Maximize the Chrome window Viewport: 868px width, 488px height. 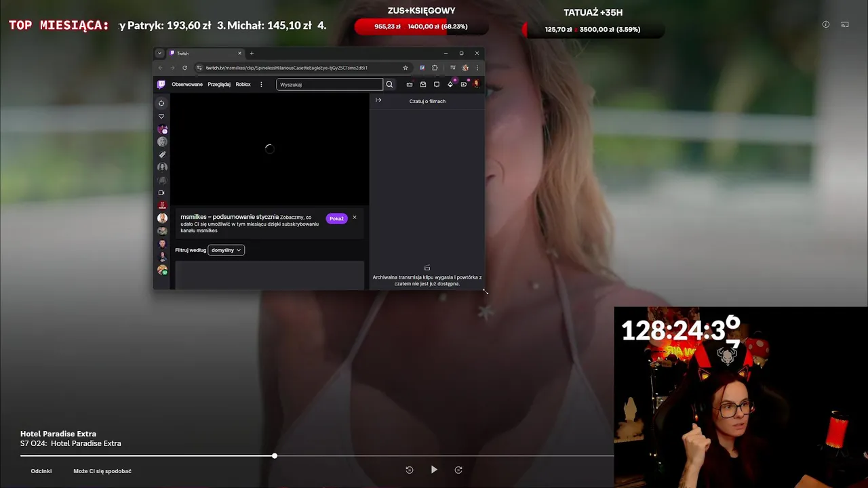[461, 53]
